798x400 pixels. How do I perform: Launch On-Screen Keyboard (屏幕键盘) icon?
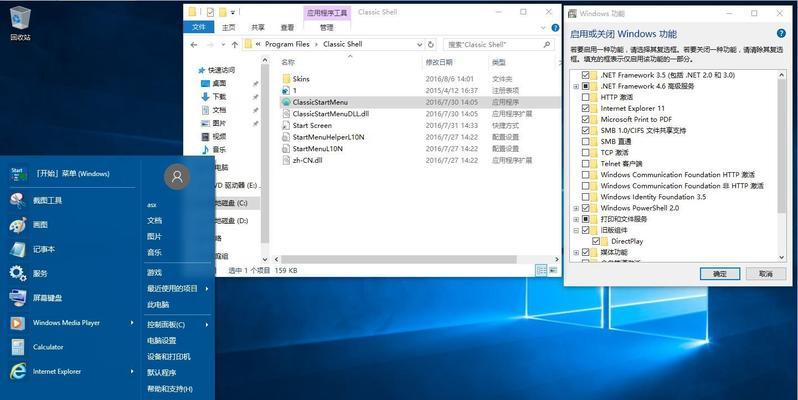pos(17,298)
